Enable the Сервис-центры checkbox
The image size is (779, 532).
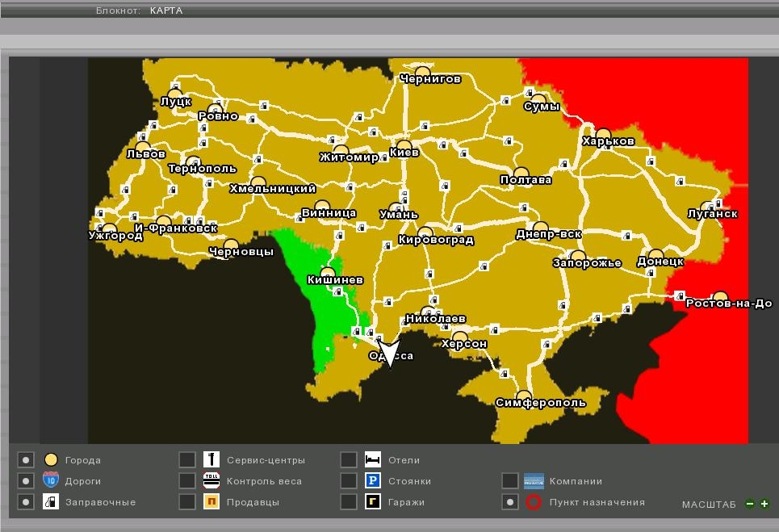[x=187, y=460]
